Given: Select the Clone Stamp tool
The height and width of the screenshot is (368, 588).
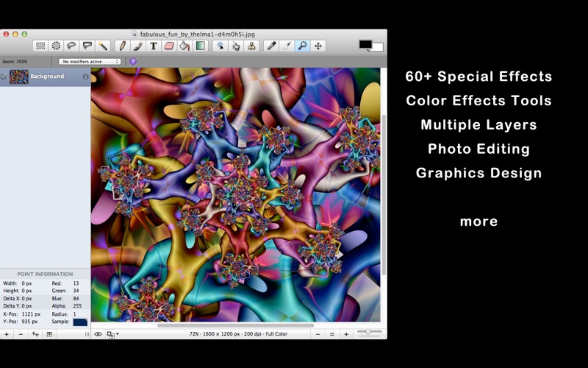Looking at the screenshot, I should coord(251,46).
